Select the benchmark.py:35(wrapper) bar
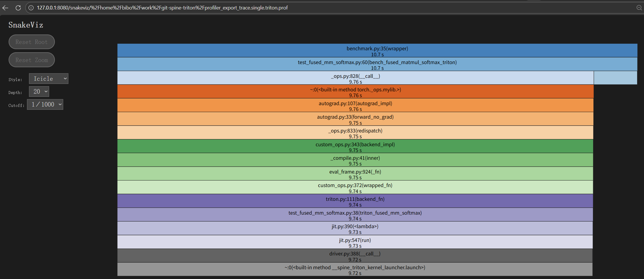The image size is (644, 279). (x=377, y=51)
